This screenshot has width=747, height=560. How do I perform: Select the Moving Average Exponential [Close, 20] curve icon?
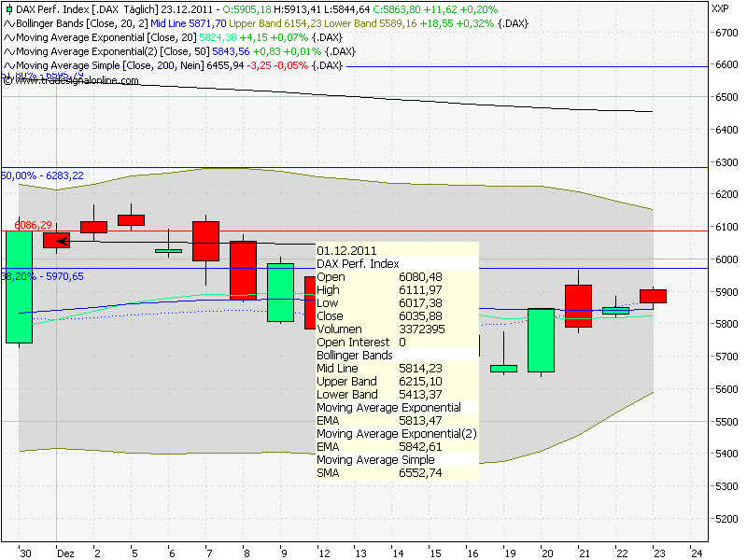[x=7, y=39]
